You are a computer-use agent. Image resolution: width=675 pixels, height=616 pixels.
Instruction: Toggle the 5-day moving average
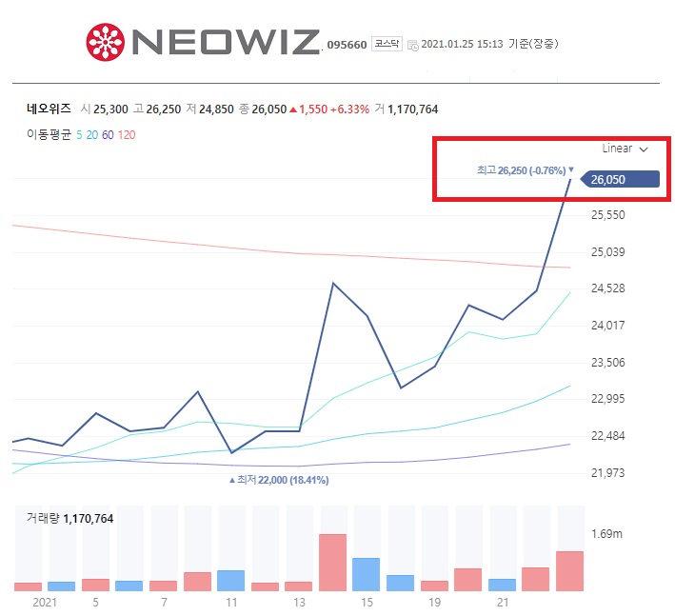(79, 135)
